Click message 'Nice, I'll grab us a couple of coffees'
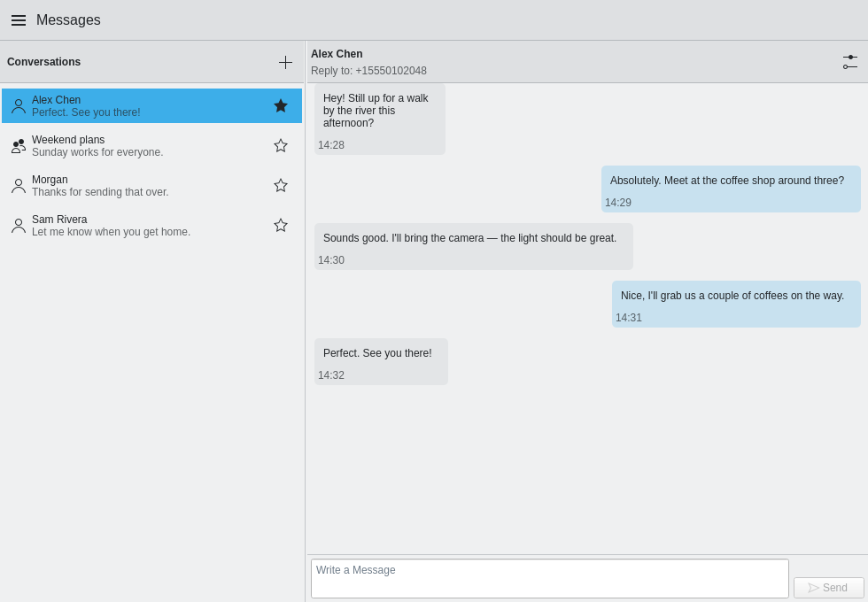868x602 pixels. click(x=736, y=304)
